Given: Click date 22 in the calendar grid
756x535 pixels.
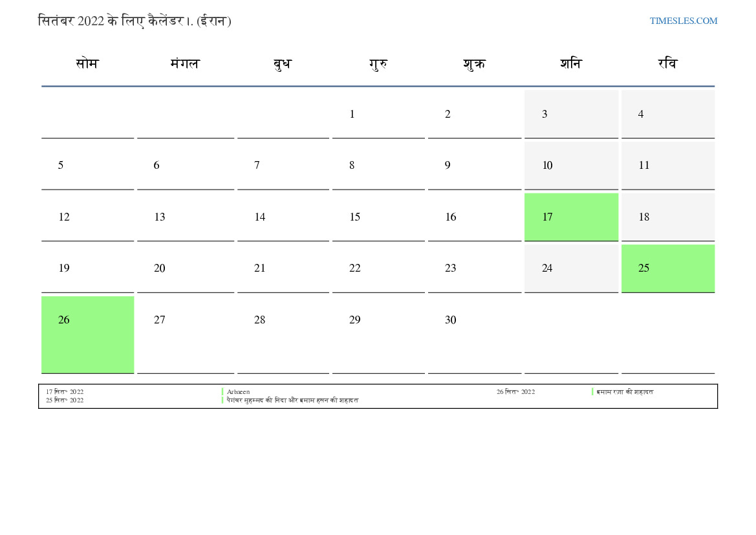Looking at the screenshot, I should (x=355, y=268).
